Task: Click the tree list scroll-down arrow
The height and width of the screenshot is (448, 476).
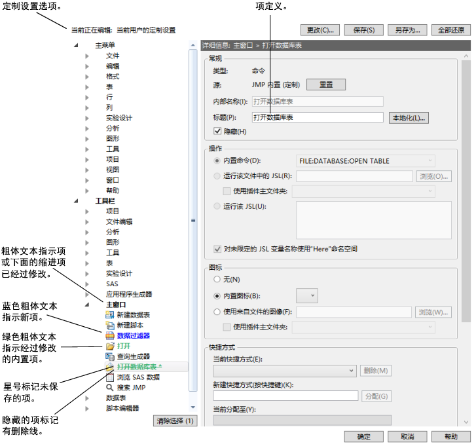Action: click(193, 407)
